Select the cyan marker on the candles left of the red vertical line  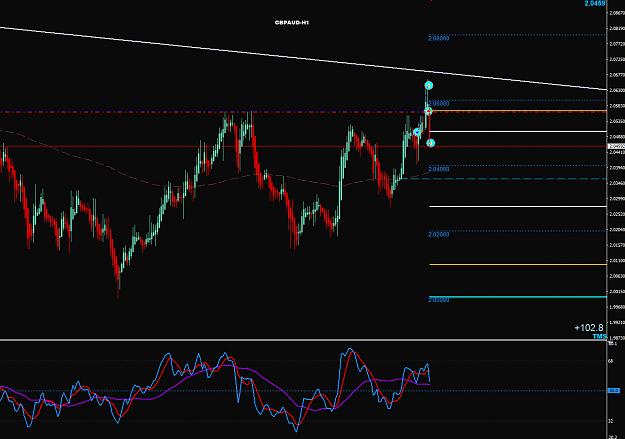coord(417,132)
